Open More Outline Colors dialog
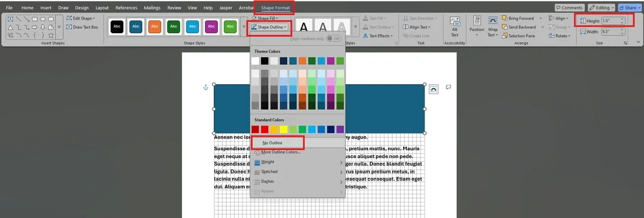644x218 pixels. (280, 152)
